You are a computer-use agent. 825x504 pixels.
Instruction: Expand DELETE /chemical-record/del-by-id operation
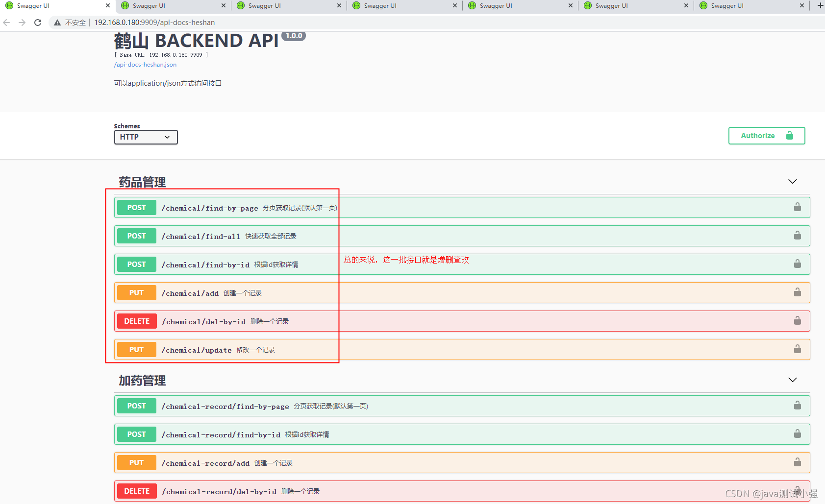(462, 491)
